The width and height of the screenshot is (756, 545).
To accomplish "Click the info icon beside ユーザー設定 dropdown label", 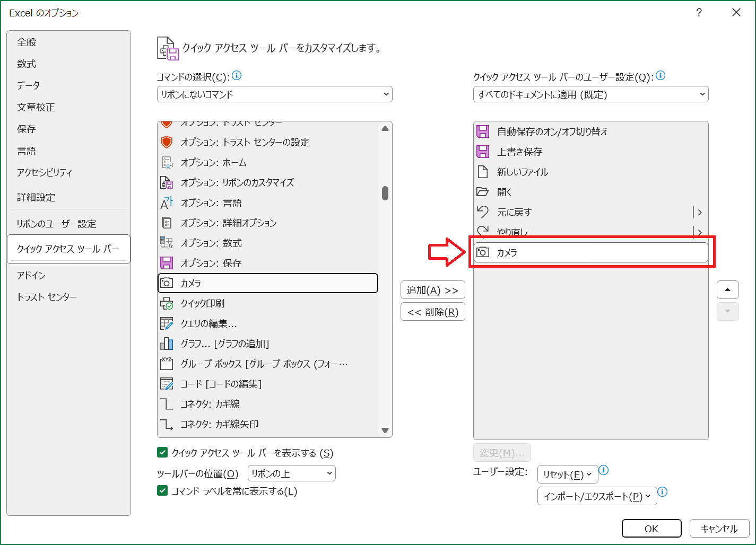I will [661, 76].
